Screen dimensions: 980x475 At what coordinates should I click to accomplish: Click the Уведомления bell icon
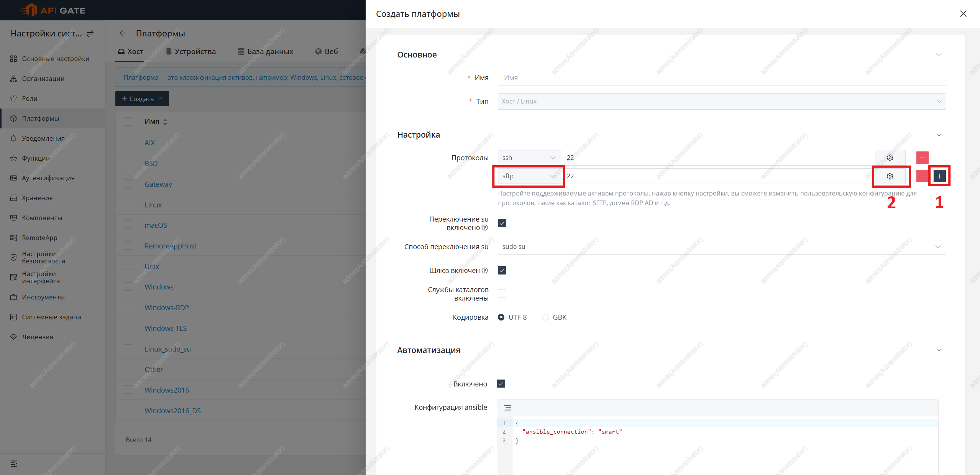pyautogui.click(x=13, y=138)
